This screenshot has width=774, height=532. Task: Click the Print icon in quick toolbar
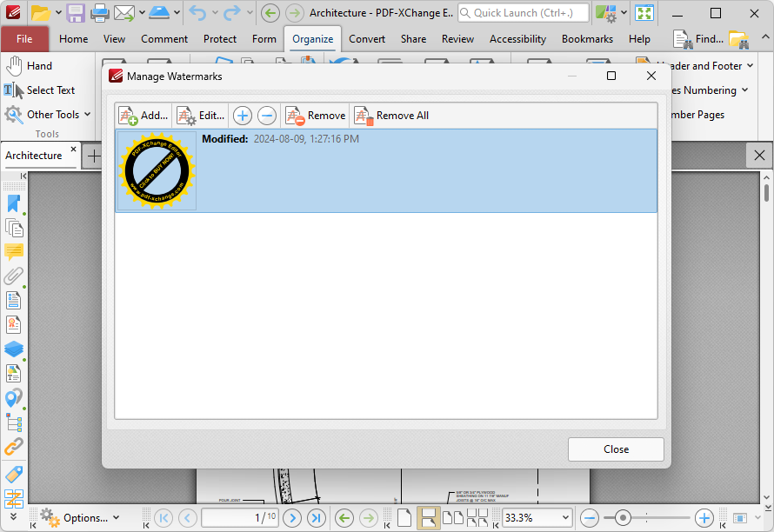click(100, 13)
